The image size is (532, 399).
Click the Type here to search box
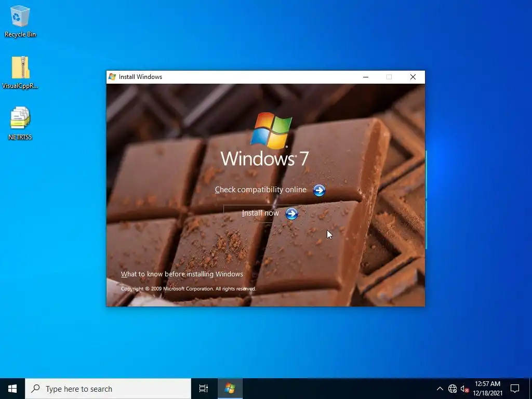108,389
